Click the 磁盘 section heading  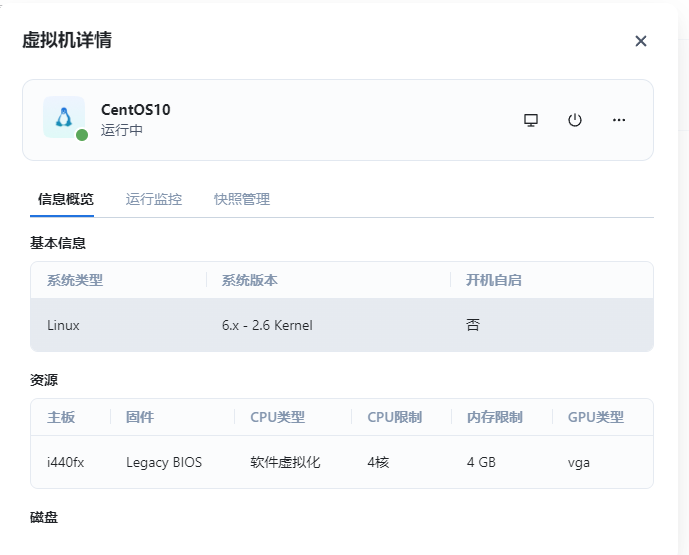(x=44, y=517)
